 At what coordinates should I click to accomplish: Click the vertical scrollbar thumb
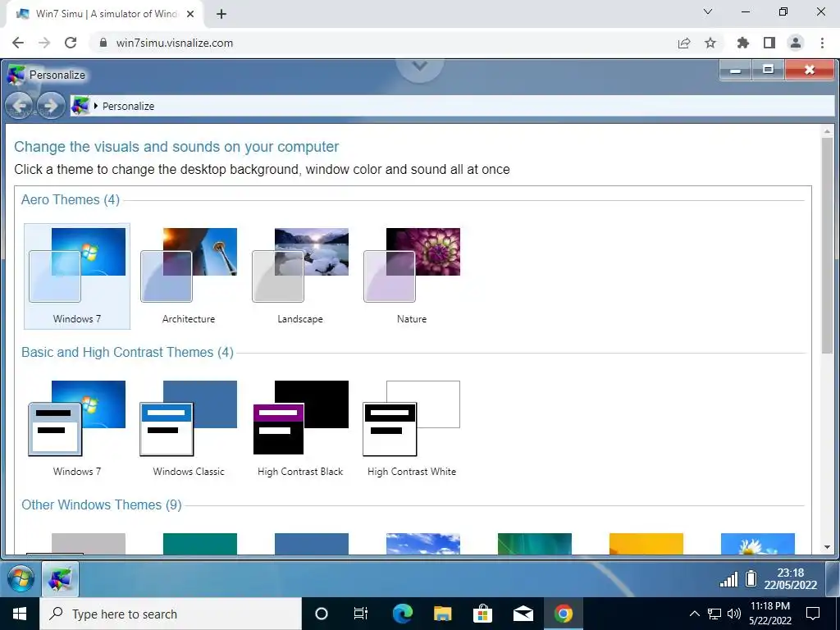pos(827,245)
